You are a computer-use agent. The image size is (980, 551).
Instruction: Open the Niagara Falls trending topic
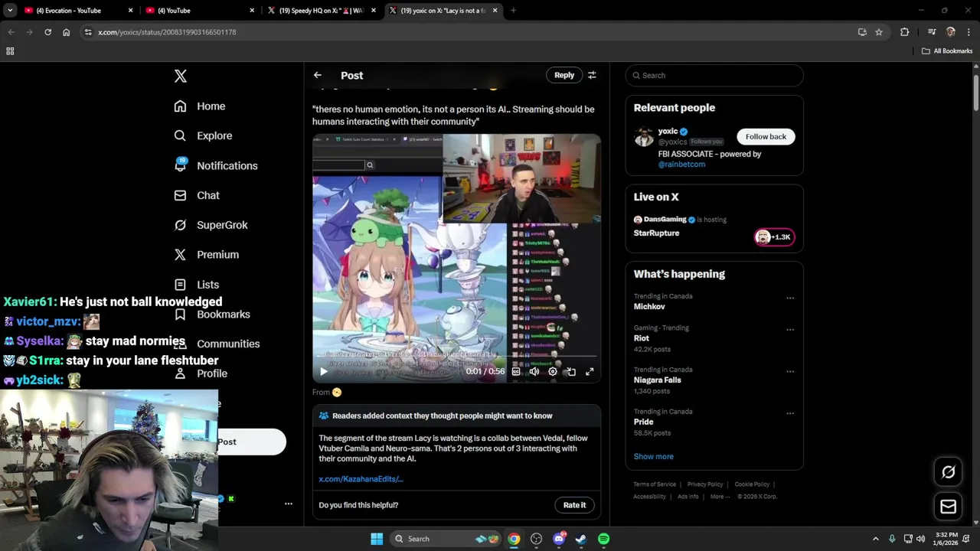[x=657, y=380]
